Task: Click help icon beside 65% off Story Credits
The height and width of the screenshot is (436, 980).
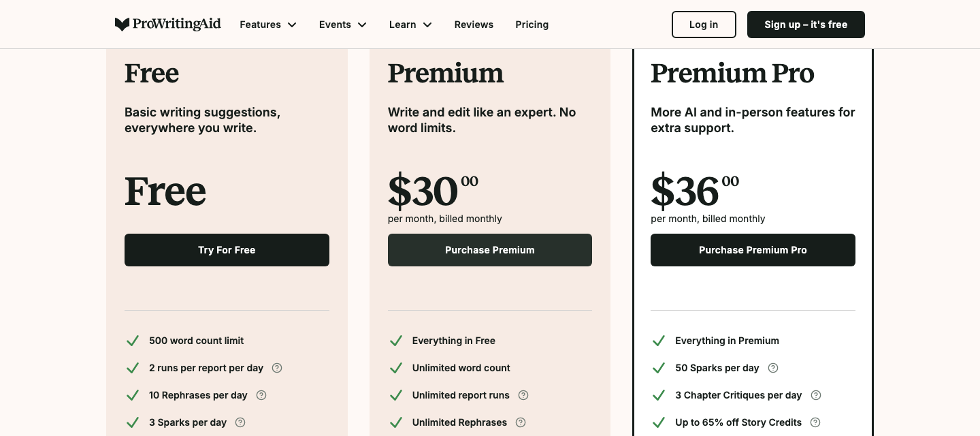Action: pyautogui.click(x=815, y=422)
